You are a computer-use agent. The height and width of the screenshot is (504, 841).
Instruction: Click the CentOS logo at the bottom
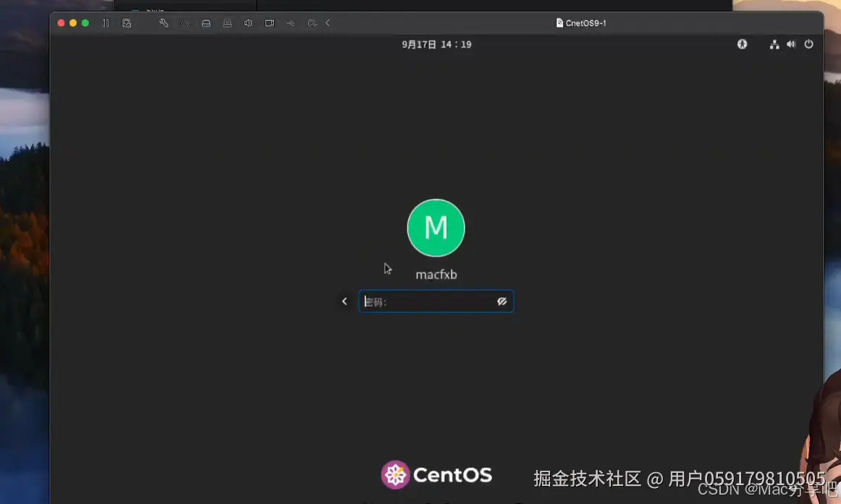click(x=397, y=476)
